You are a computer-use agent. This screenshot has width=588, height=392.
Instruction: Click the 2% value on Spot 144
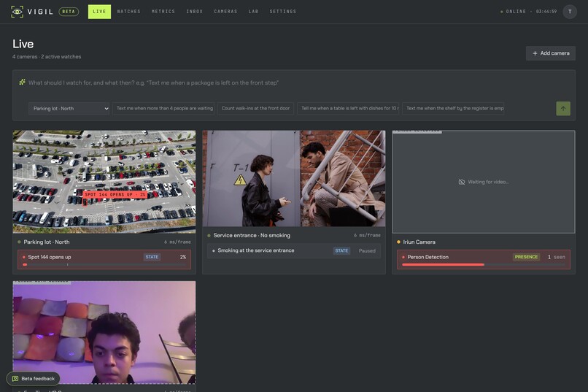[x=183, y=257]
